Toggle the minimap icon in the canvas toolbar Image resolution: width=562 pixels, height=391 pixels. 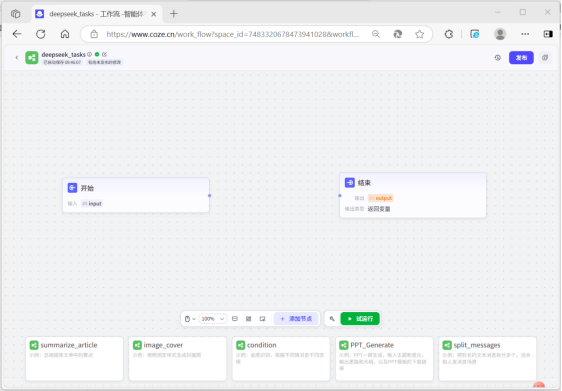(x=262, y=319)
